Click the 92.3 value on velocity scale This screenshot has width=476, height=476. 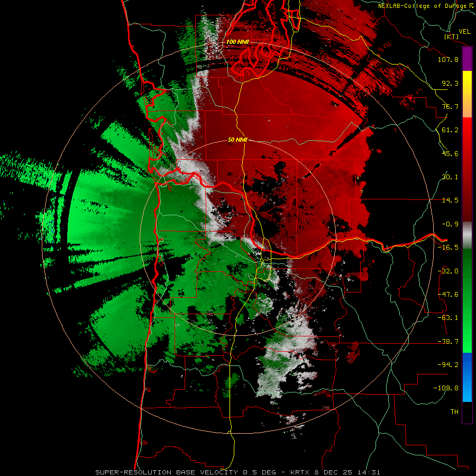pyautogui.click(x=450, y=83)
